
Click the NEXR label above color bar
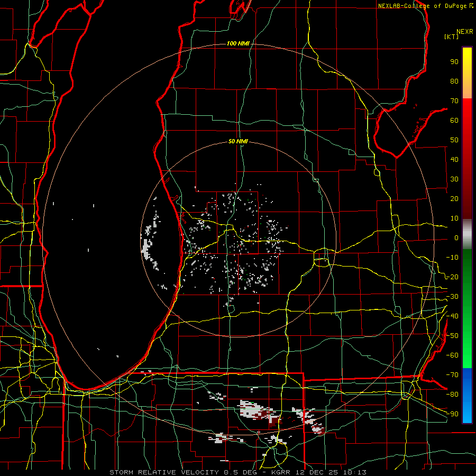click(465, 32)
